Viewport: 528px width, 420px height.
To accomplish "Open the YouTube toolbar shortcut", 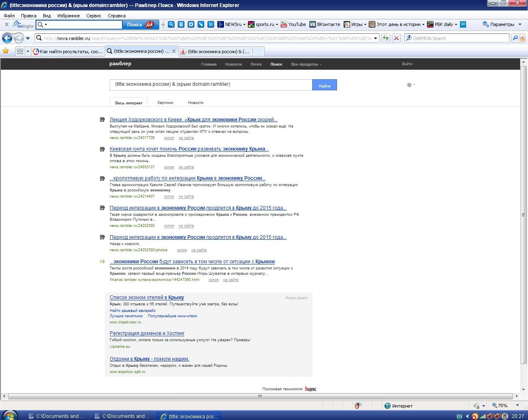I will point(293,24).
